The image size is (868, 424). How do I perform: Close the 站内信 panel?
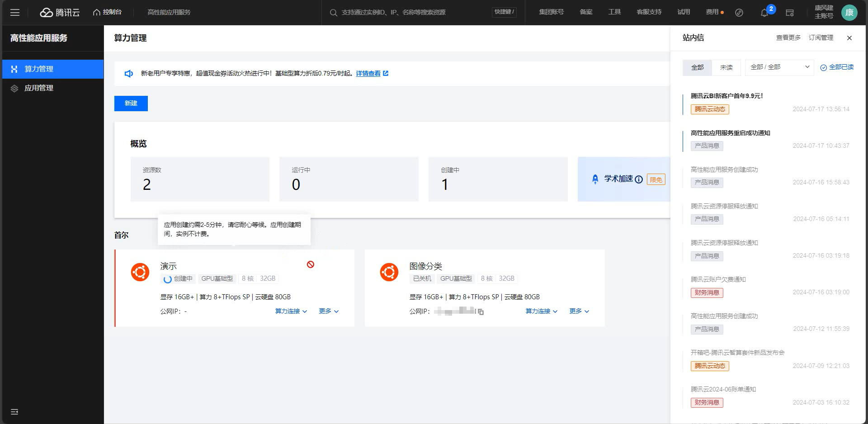tap(849, 38)
